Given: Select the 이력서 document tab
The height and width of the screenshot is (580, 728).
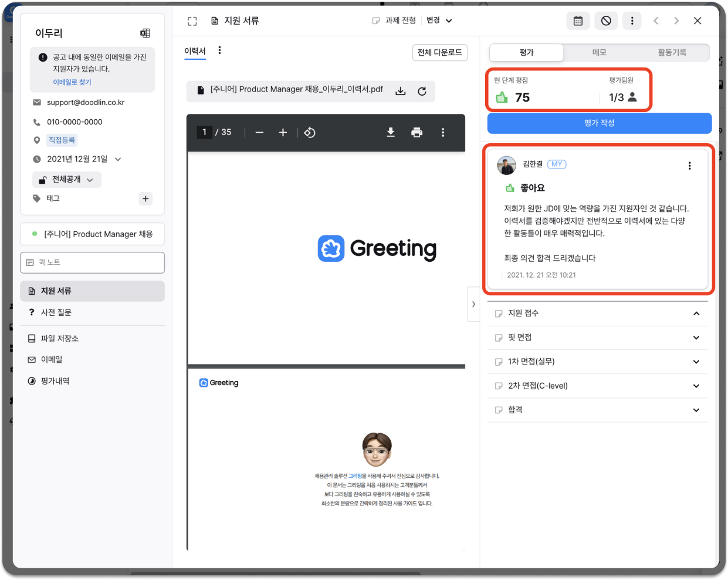Looking at the screenshot, I should click(195, 51).
